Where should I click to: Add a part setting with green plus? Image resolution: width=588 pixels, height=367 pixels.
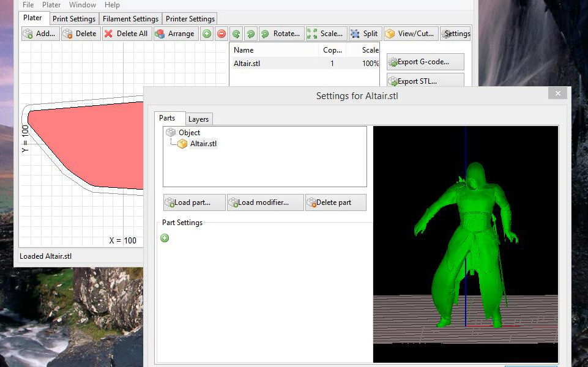pos(165,238)
